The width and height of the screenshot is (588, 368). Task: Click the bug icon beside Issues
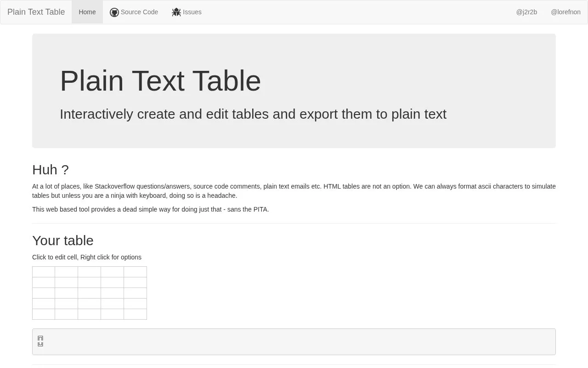click(x=176, y=12)
